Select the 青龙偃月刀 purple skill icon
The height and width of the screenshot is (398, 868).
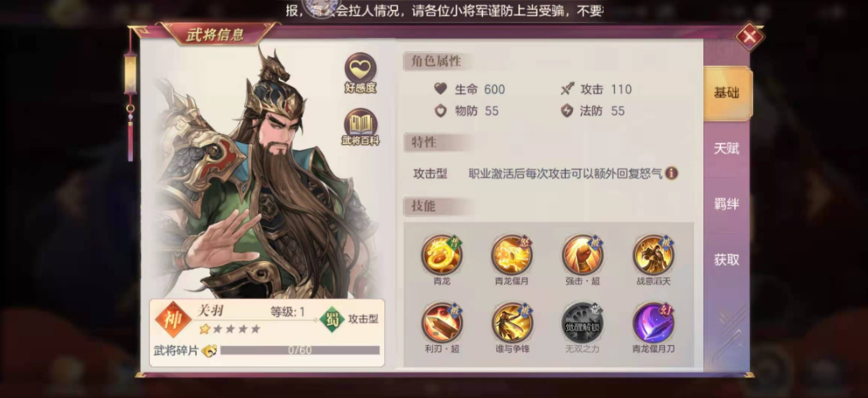pyautogui.click(x=654, y=323)
